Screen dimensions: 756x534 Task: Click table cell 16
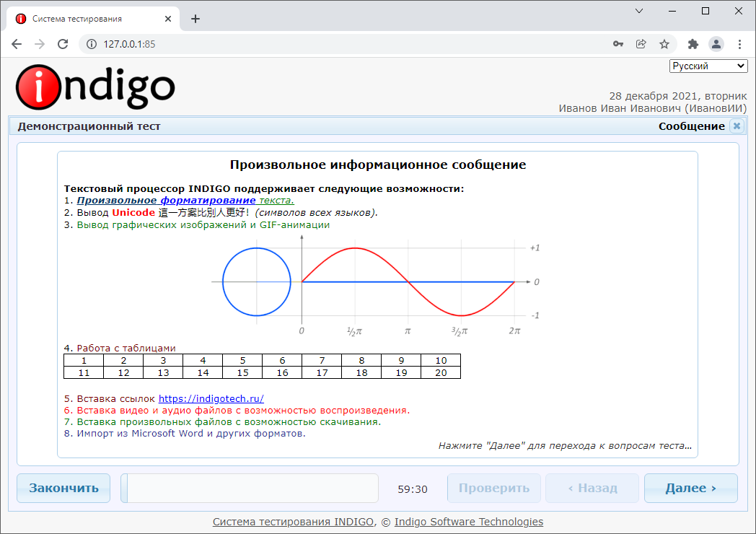[x=282, y=372]
